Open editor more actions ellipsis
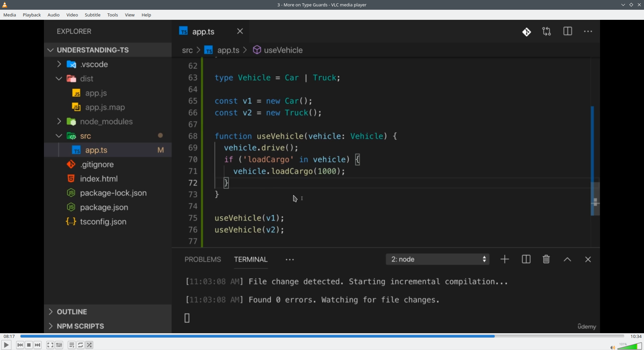Viewport: 644px width, 350px height. coord(588,32)
